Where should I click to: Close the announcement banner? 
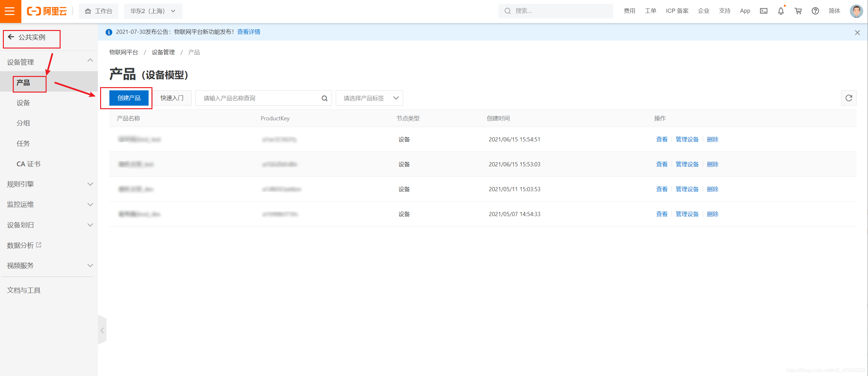(x=857, y=32)
